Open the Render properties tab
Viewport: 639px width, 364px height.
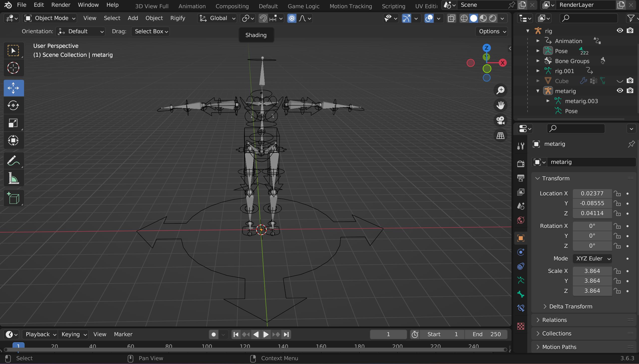[521, 164]
